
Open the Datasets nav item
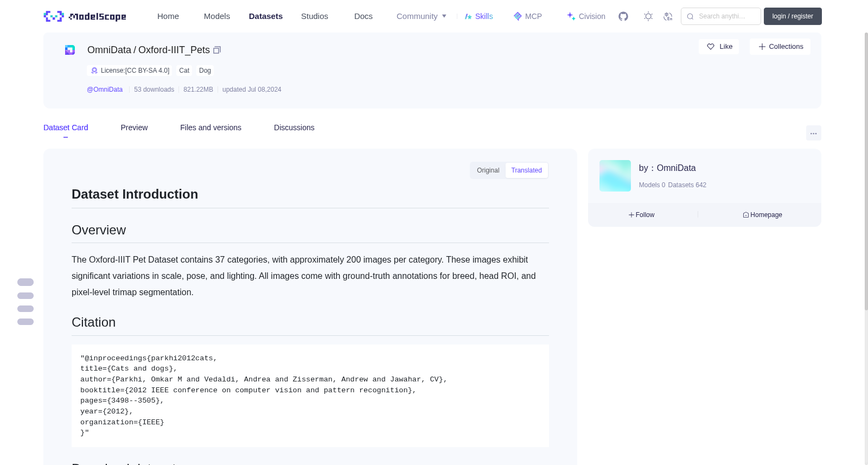point(266,16)
